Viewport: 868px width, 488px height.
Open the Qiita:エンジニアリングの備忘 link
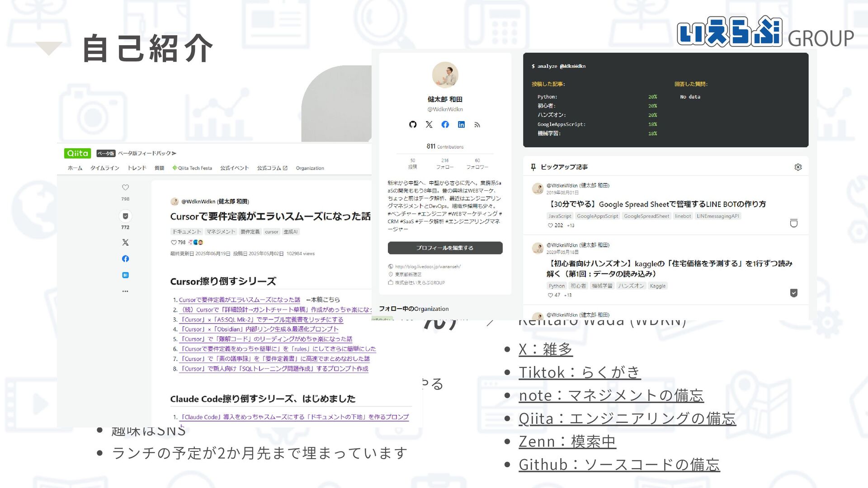click(627, 419)
